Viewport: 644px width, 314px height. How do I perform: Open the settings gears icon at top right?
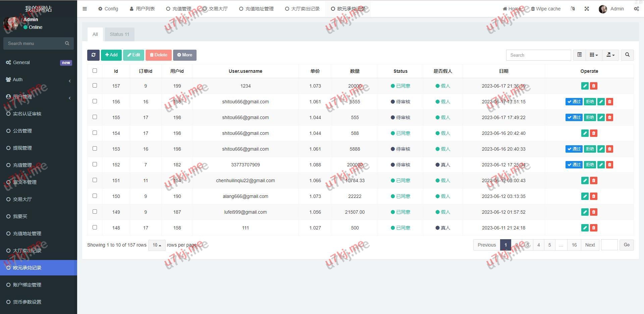636,9
